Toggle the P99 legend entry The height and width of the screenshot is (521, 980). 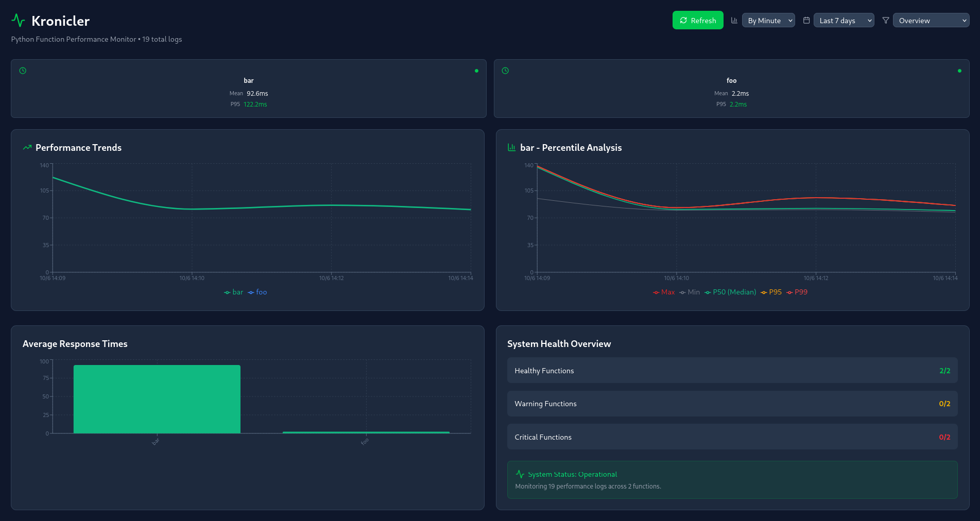(x=797, y=292)
